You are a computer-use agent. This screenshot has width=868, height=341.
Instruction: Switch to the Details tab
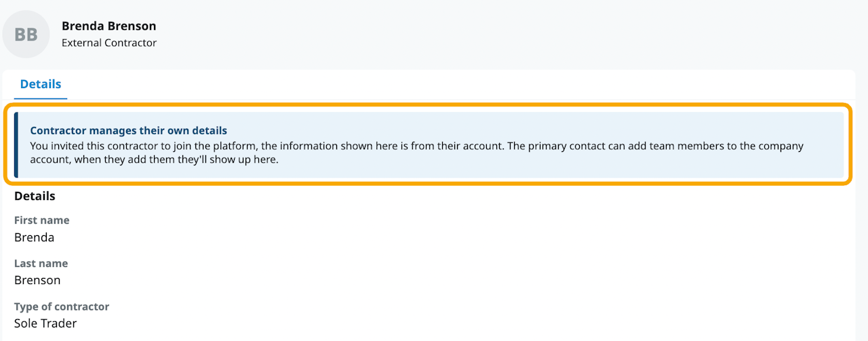click(x=41, y=84)
